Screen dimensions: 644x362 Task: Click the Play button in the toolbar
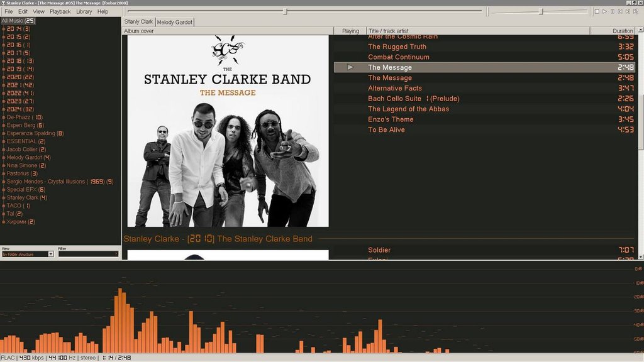pyautogui.click(x=604, y=11)
